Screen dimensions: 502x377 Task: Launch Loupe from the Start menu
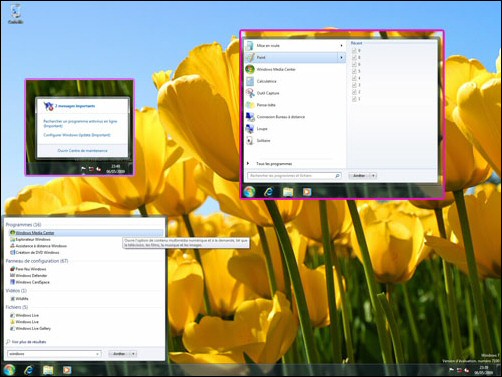295,129
